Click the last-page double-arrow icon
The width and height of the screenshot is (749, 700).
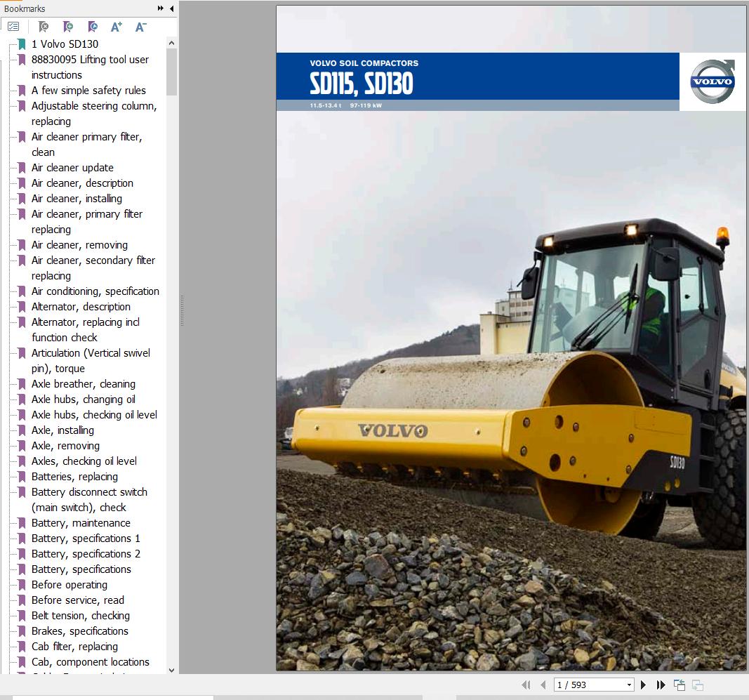tap(661, 685)
